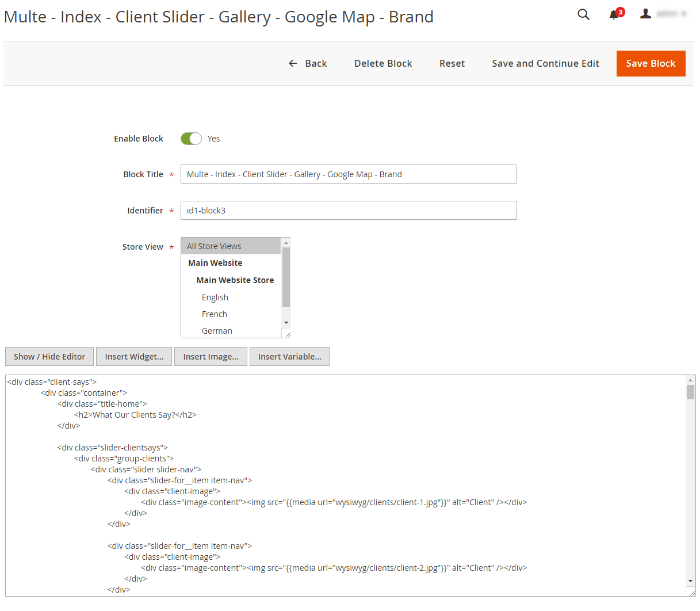Click Save and Continue Edit
The image size is (700, 611).
[x=545, y=63]
